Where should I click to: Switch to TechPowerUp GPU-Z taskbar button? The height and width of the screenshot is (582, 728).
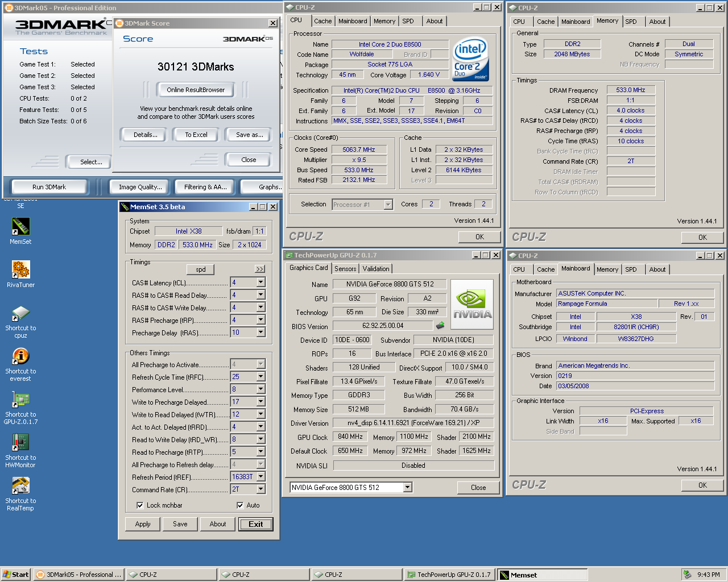[x=449, y=575]
